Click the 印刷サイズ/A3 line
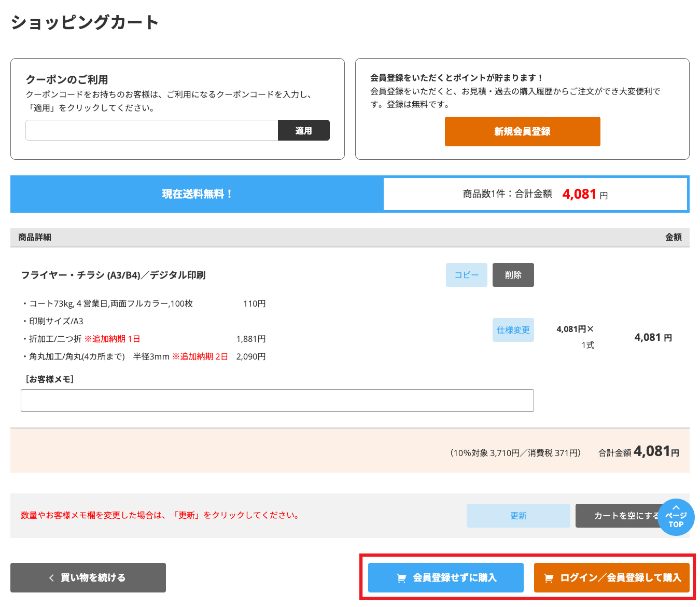Viewport: 700px width, 607px height. [52, 321]
